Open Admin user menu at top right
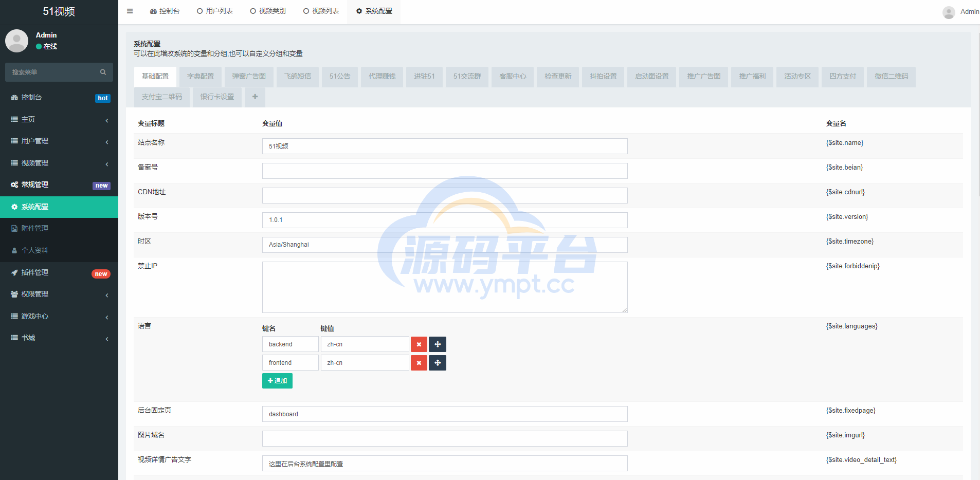 coord(960,12)
